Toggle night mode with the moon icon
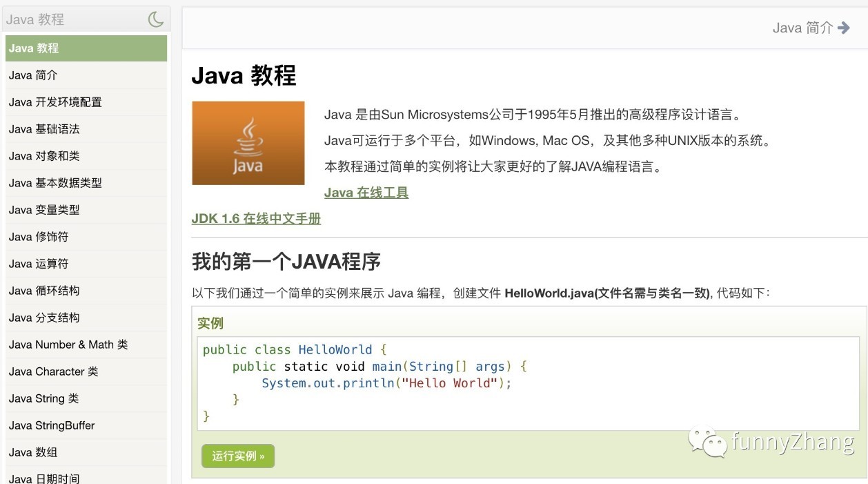Screen dimensions: 868x484 coord(156,20)
